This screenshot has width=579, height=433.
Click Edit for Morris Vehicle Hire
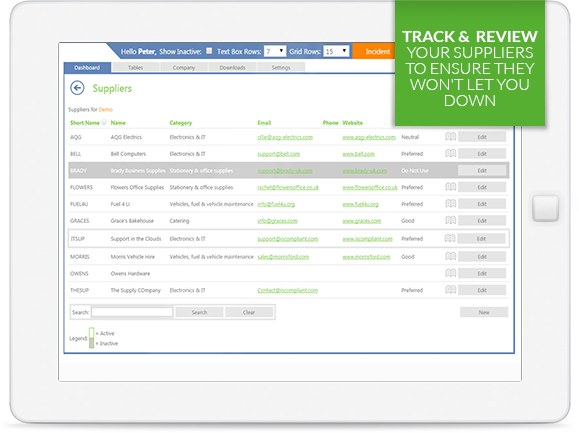tap(482, 257)
